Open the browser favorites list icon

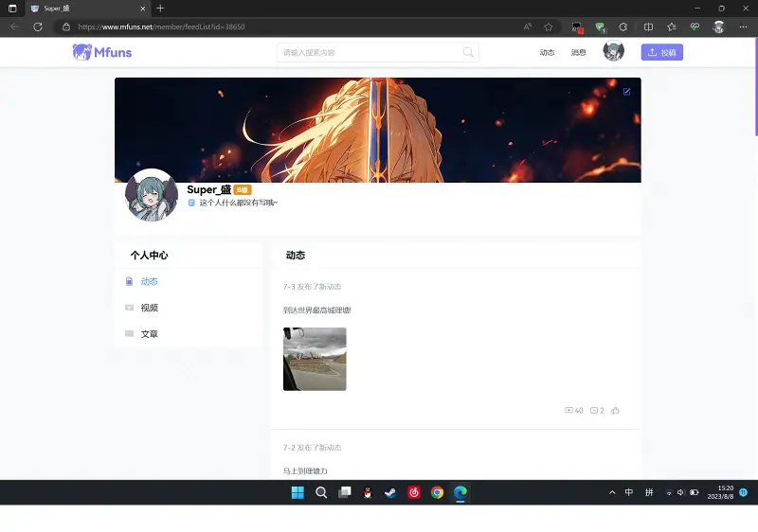pos(672,27)
